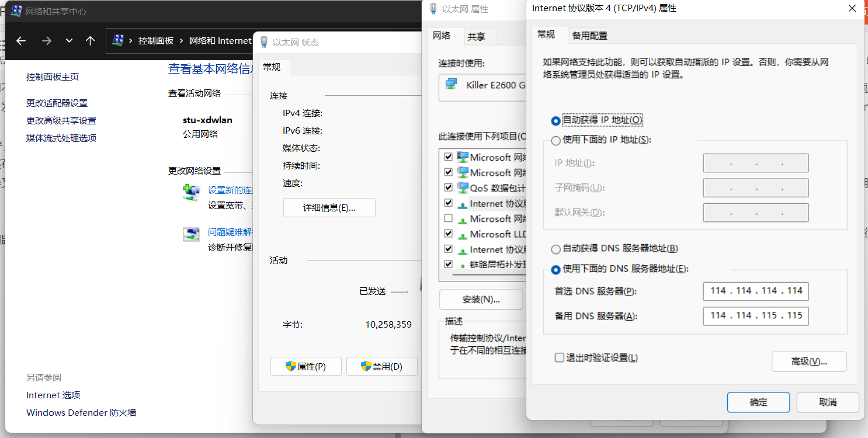
Task: Click the 默认网关(D) input field
Action: click(x=756, y=213)
